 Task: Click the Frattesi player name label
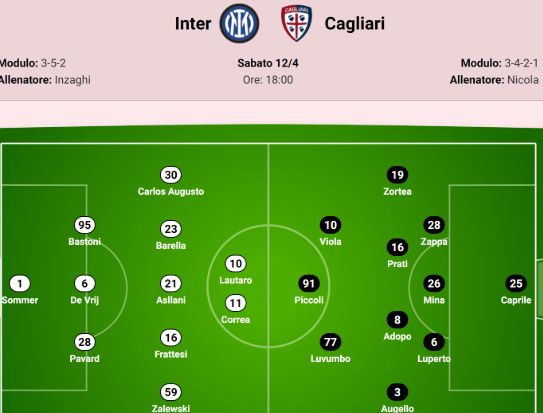point(171,354)
